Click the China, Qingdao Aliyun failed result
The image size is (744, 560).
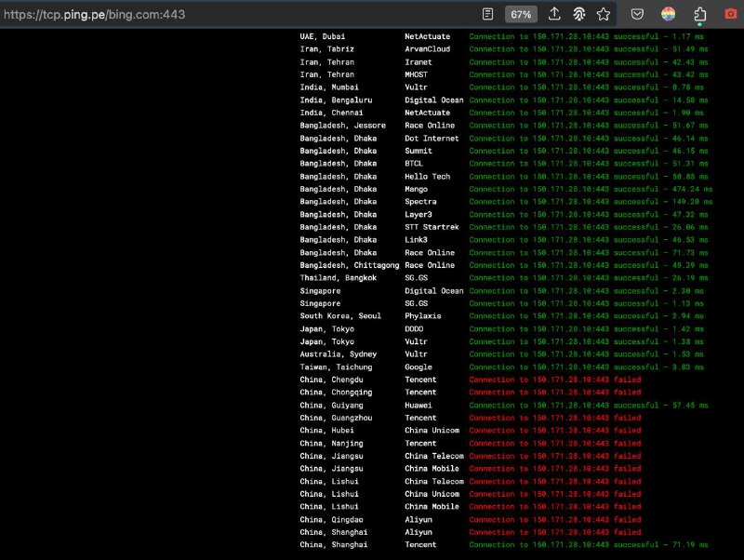tap(554, 520)
